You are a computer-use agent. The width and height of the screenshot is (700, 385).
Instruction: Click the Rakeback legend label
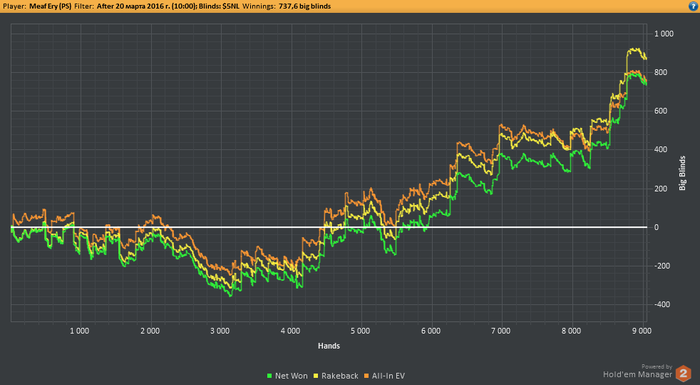(x=340, y=376)
